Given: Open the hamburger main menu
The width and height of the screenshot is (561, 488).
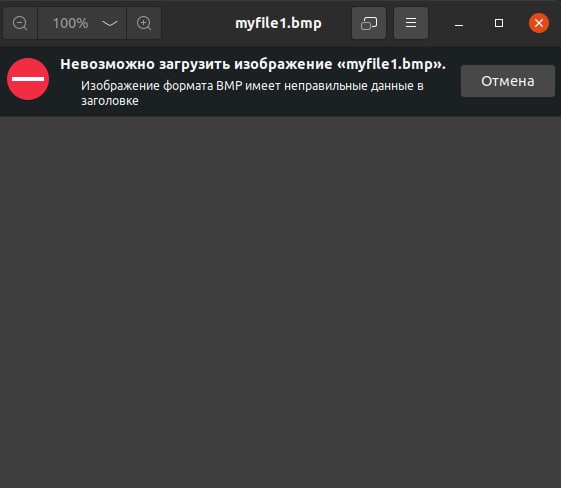Looking at the screenshot, I should [411, 23].
